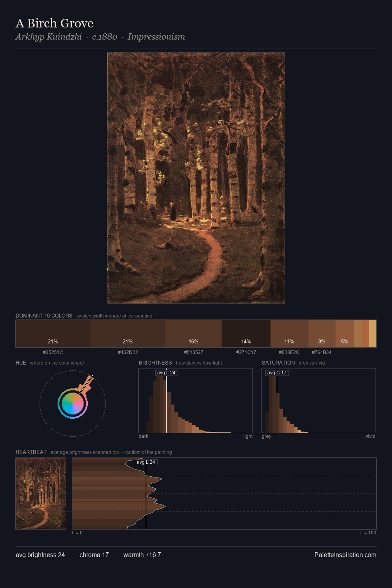
Task: Click the hex label #623E2C
Action: pos(289,352)
